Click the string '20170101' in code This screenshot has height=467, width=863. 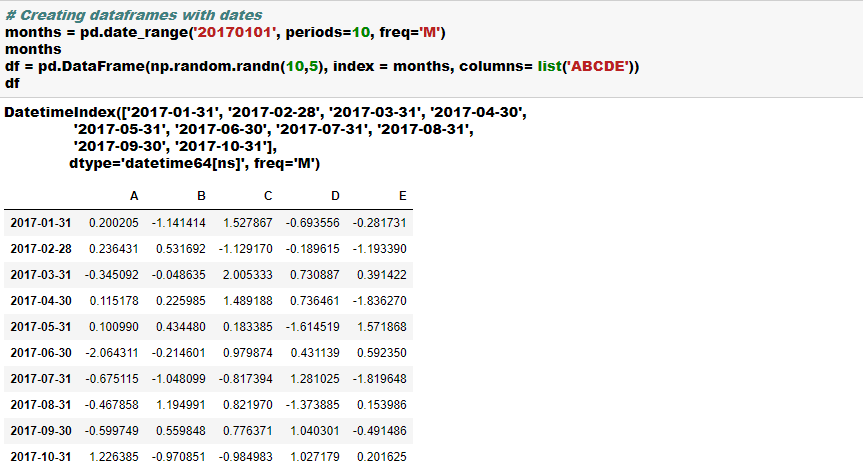(x=234, y=32)
